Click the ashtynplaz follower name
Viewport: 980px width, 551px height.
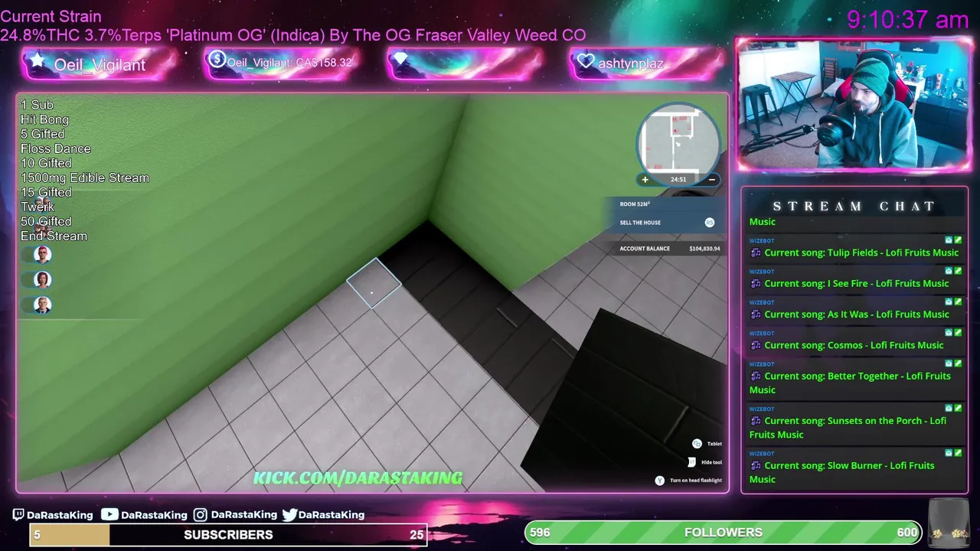631,64
